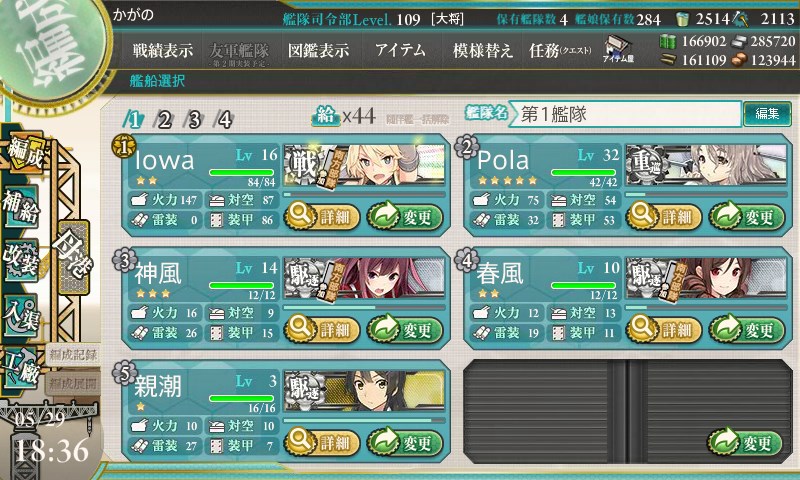Click the 編集 fleet name edit button
Image resolution: width=800 pixels, height=480 pixels.
(767, 113)
